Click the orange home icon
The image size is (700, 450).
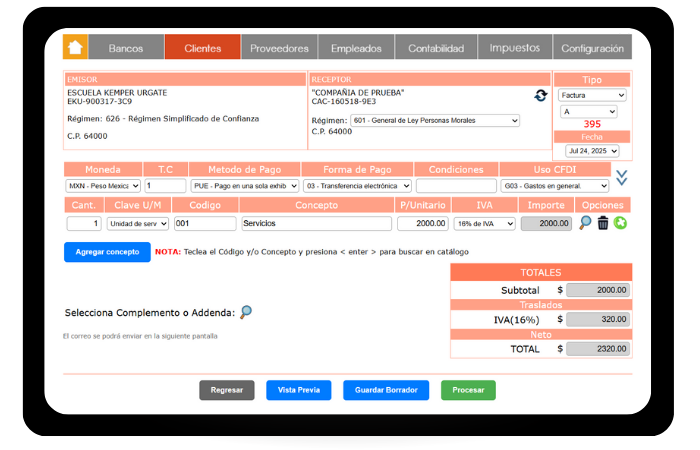coord(75,47)
